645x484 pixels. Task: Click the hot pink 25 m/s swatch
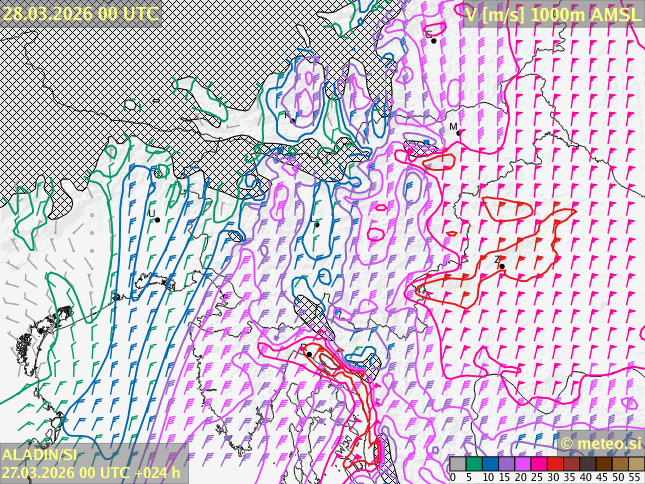538,464
